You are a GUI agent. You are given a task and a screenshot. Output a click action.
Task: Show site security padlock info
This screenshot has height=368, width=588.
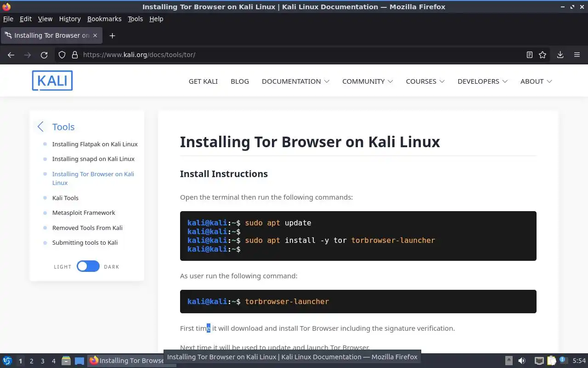click(75, 55)
